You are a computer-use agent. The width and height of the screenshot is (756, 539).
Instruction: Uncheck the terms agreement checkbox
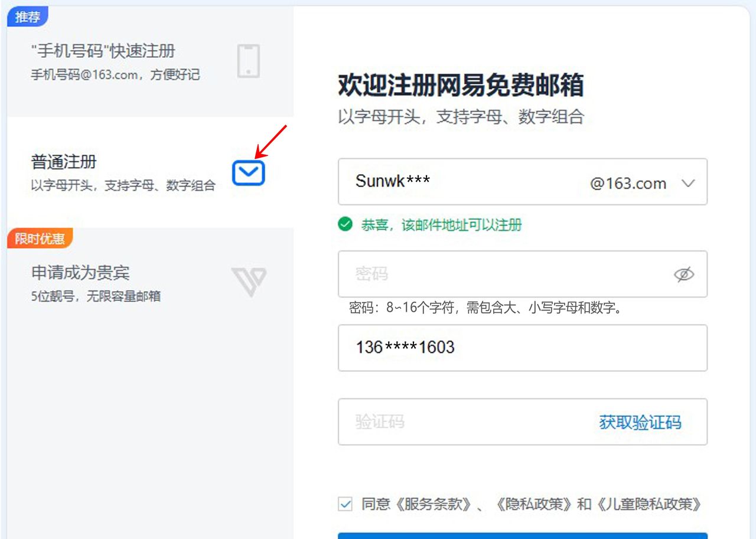345,504
